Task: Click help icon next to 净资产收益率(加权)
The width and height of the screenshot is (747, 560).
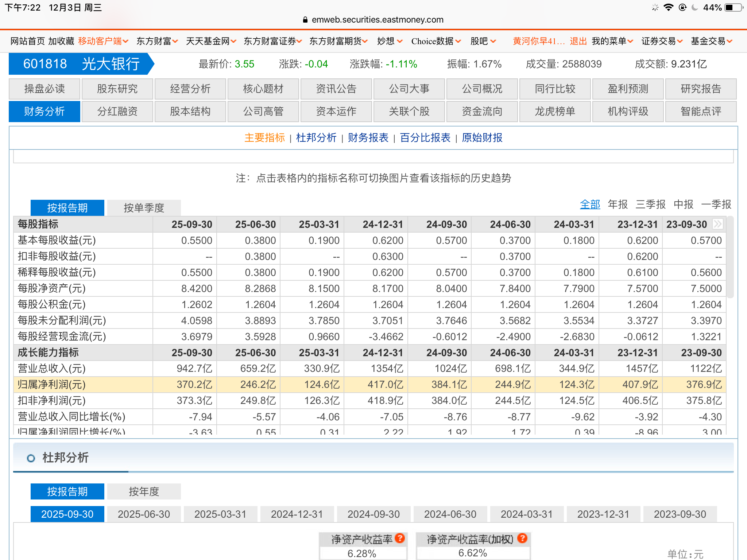Action: click(522, 538)
